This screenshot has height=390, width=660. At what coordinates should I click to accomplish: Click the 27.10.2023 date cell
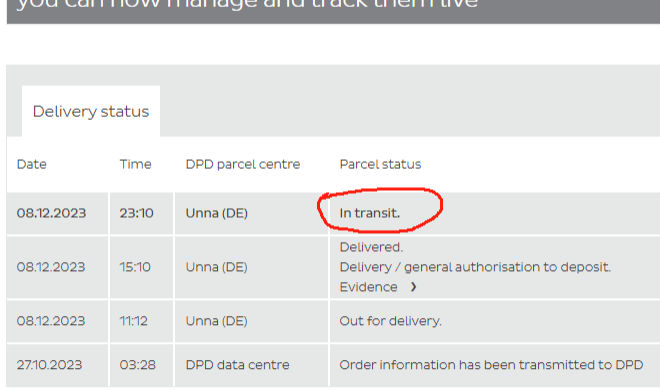pos(49,365)
